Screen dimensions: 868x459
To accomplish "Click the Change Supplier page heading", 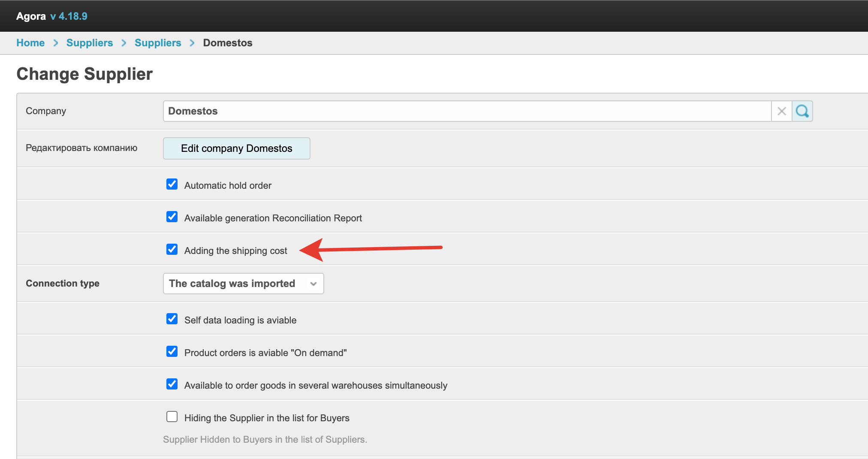I will 84,74.
